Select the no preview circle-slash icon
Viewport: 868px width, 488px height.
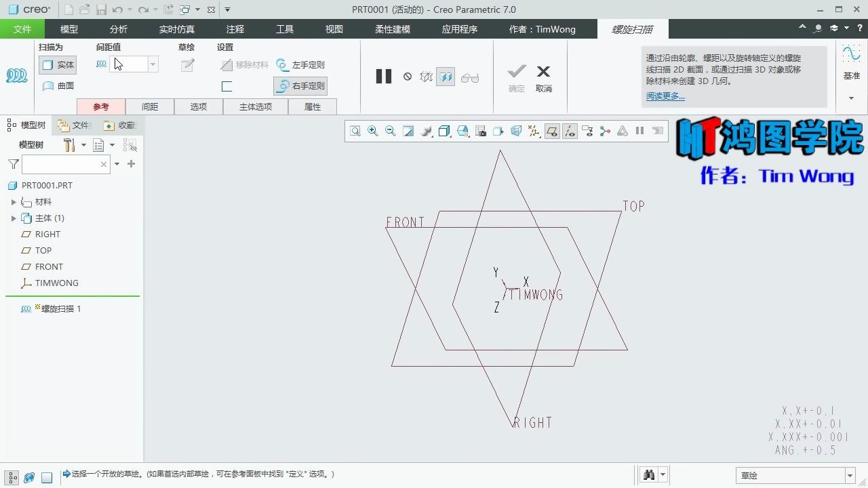(x=408, y=77)
